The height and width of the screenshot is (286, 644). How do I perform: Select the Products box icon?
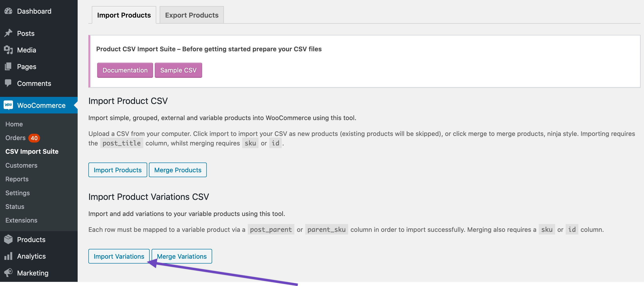point(8,239)
